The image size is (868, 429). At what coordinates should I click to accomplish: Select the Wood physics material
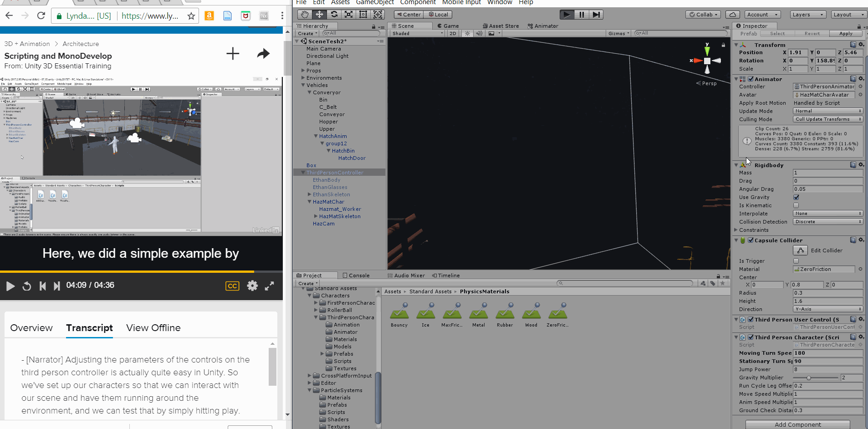(531, 315)
